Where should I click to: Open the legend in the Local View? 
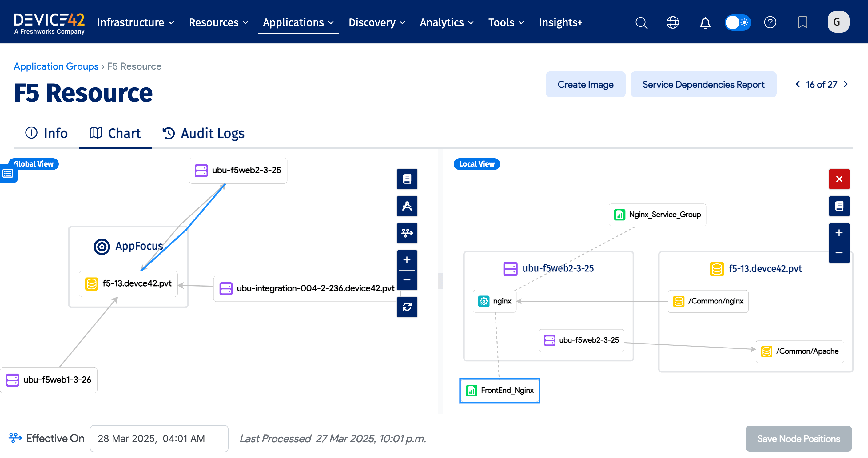point(839,206)
